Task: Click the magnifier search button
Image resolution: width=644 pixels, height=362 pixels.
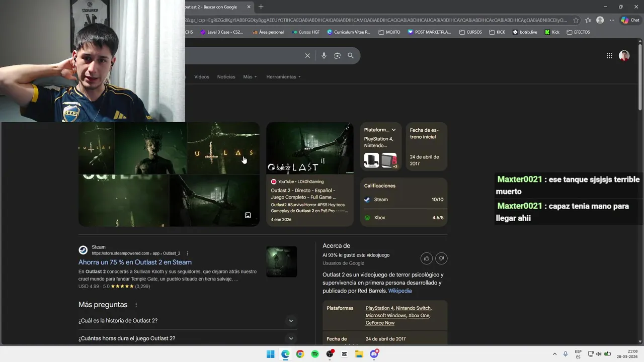Action: [351, 56]
